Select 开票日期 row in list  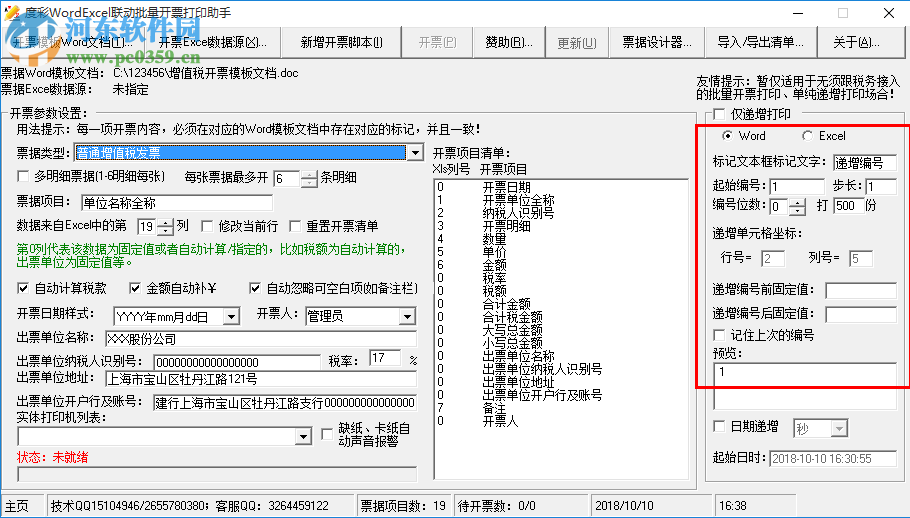(561, 187)
